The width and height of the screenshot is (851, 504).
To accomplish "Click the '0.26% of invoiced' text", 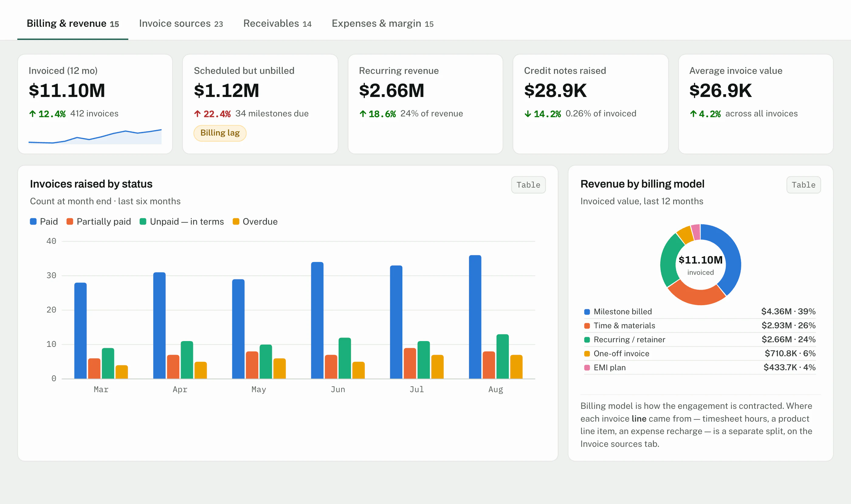I will pos(601,113).
